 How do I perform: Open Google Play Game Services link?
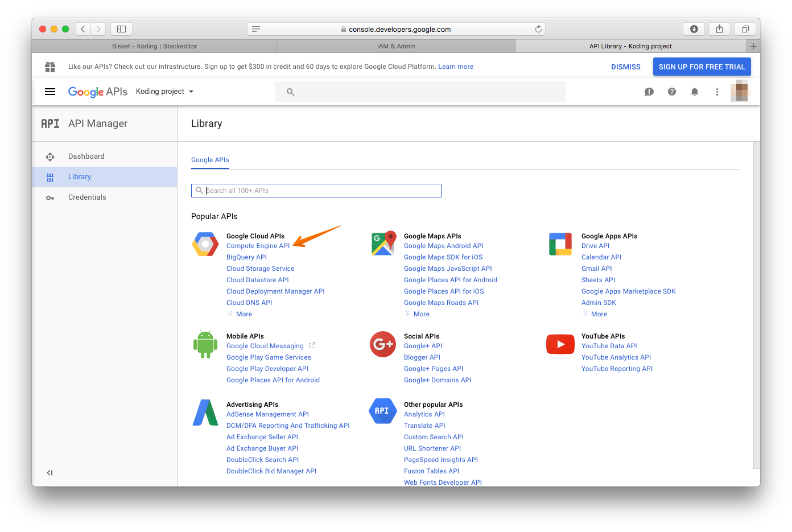269,357
